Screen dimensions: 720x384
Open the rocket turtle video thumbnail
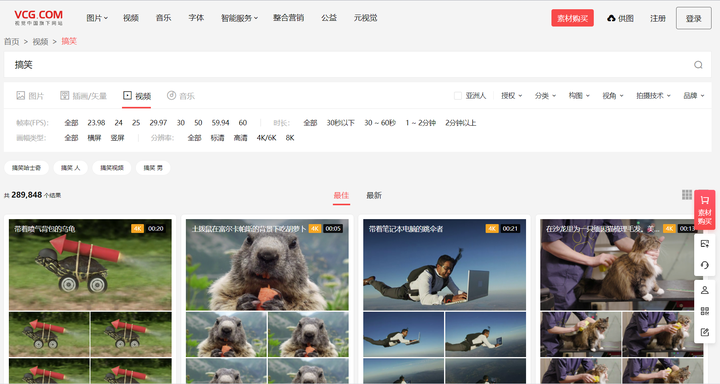pyautogui.click(x=90, y=265)
